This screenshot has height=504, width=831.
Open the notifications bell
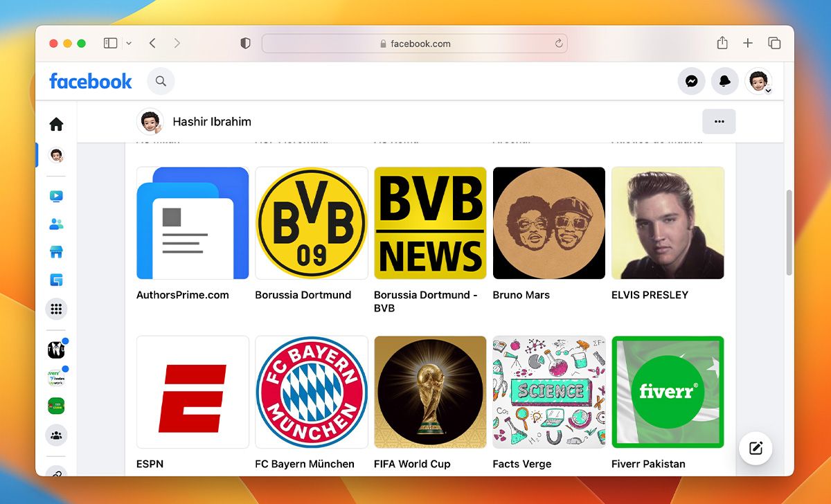(725, 81)
